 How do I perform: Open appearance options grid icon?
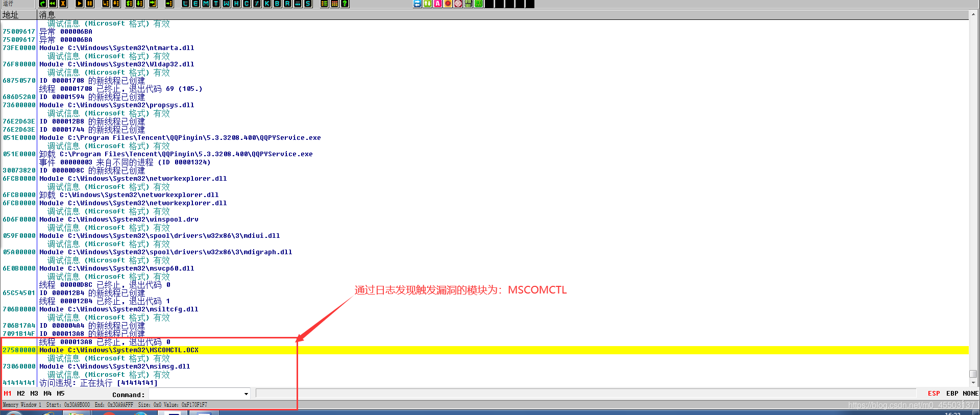point(334,4)
